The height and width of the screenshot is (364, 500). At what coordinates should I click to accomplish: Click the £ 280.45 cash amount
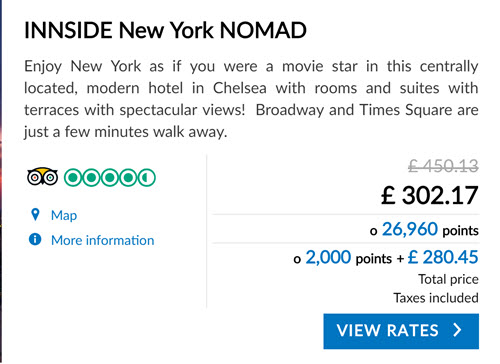pyautogui.click(x=443, y=257)
